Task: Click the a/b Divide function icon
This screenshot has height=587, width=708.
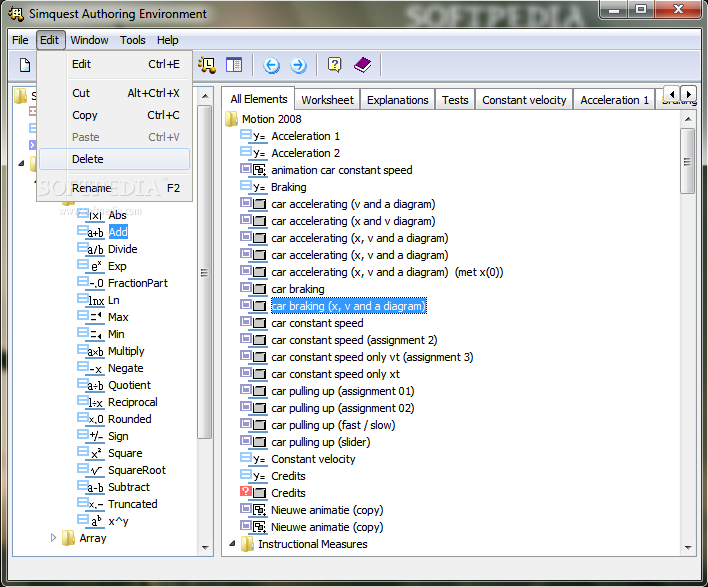Action: (x=90, y=249)
